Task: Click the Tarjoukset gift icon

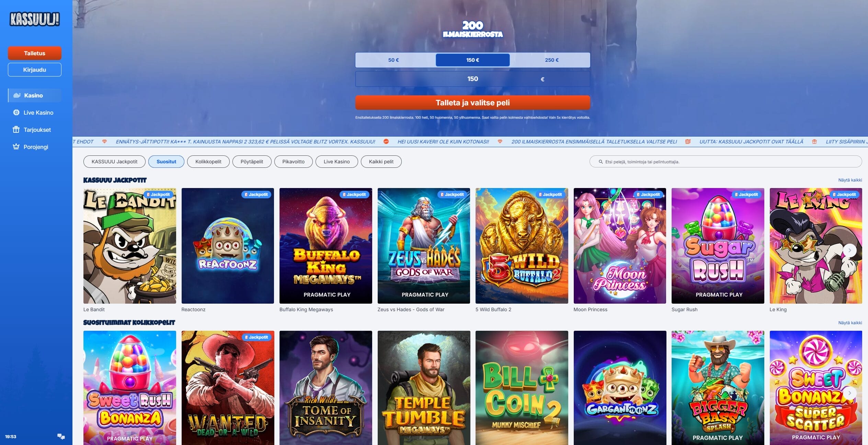Action: tap(16, 130)
